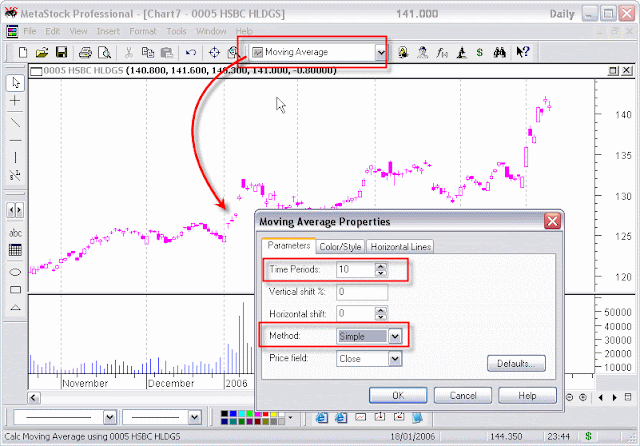
Task: Copy using the toolbar copy icon
Action: pos(147,52)
